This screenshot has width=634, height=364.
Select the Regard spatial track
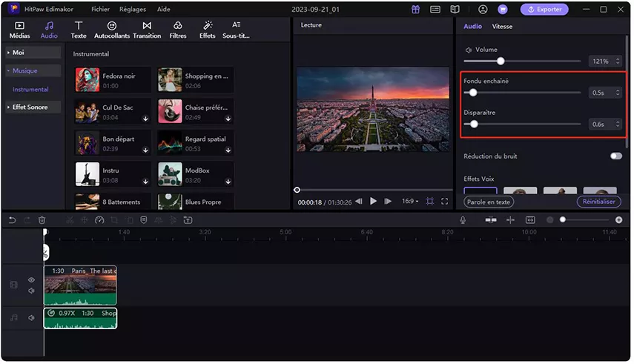point(195,143)
